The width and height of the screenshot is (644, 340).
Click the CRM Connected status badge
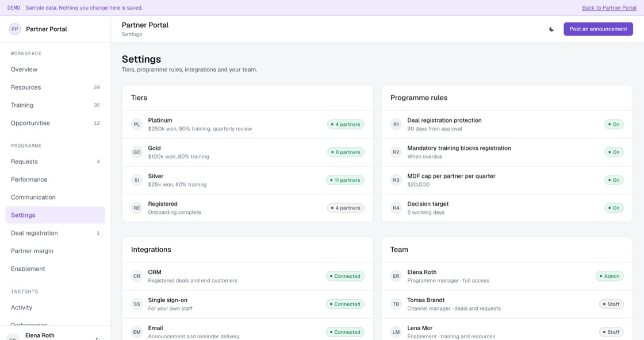345,276
